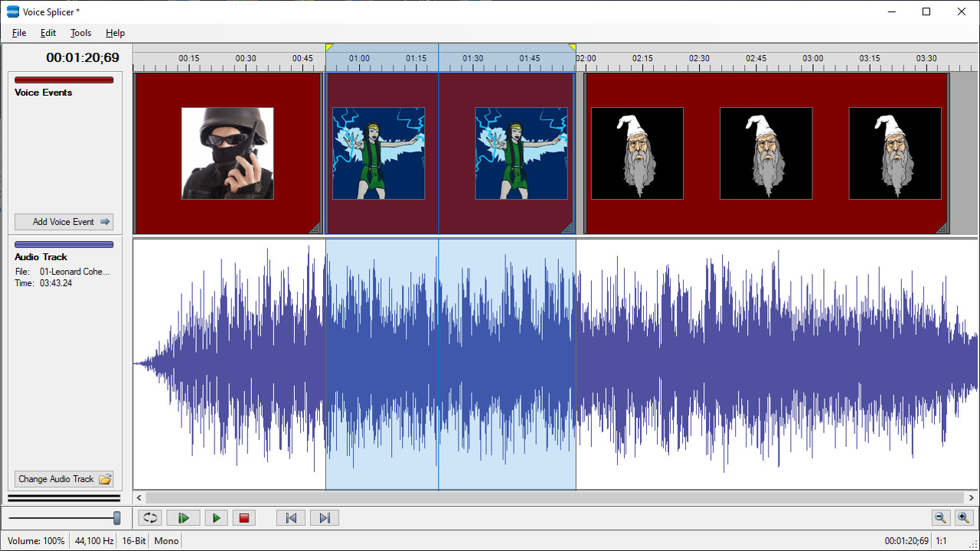Skip to the end of the track
Image resolution: width=980 pixels, height=551 pixels.
pos(324,518)
